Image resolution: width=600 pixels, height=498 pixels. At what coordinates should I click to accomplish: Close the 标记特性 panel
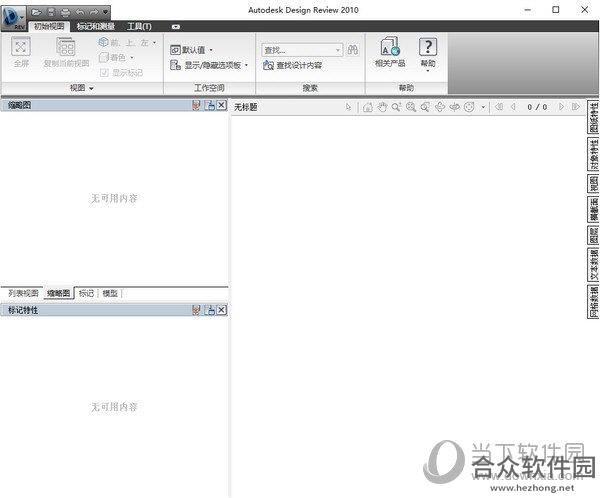tap(222, 310)
